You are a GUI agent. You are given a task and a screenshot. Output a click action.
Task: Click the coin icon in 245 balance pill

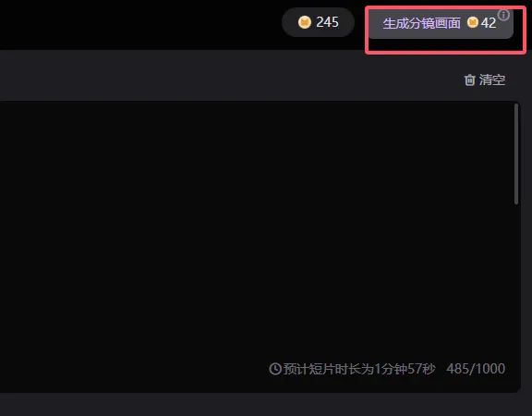tap(305, 22)
